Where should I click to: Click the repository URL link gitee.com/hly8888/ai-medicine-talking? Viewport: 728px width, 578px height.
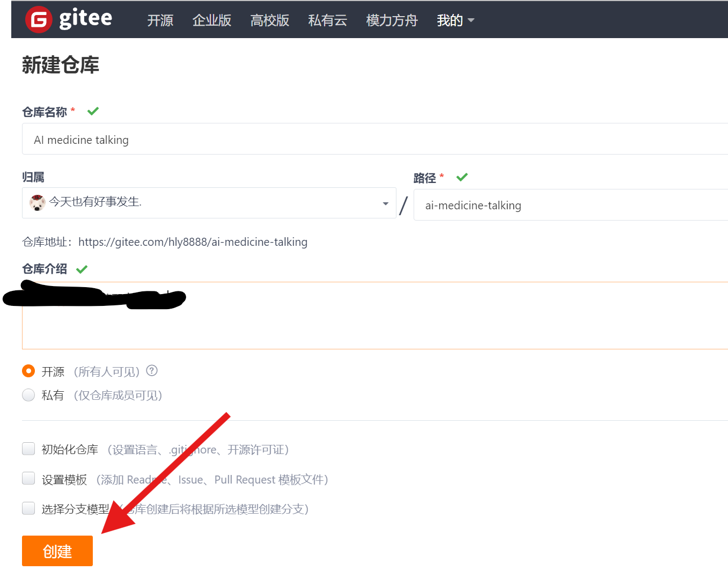point(193,242)
